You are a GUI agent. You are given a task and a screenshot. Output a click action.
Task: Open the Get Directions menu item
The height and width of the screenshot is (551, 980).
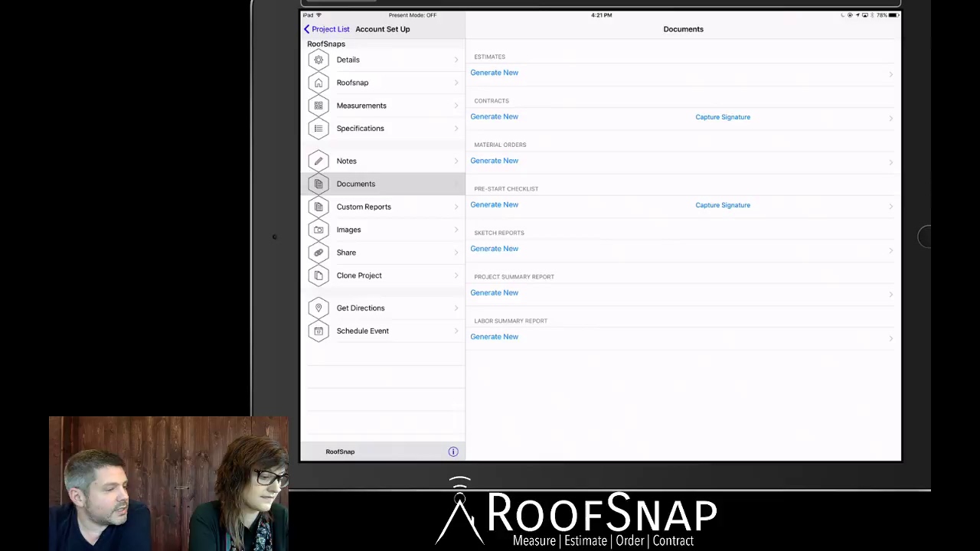(383, 308)
